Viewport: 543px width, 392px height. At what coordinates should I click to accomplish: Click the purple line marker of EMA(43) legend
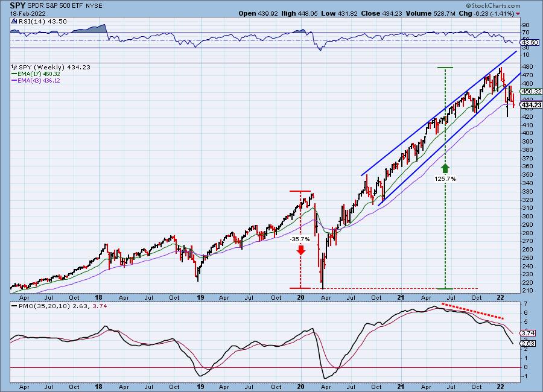click(x=14, y=81)
